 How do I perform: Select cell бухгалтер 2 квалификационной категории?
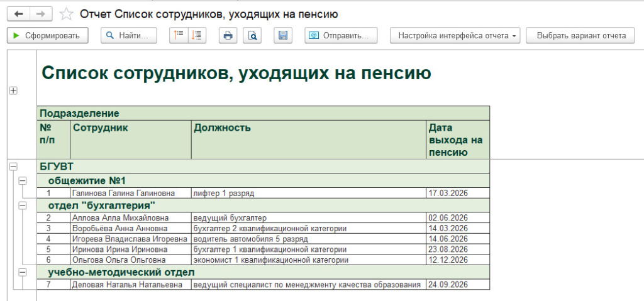click(308, 228)
